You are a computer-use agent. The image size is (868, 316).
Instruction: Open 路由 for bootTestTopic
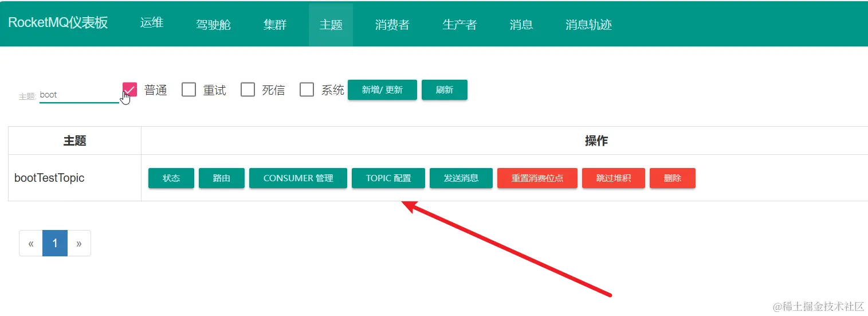(x=222, y=178)
